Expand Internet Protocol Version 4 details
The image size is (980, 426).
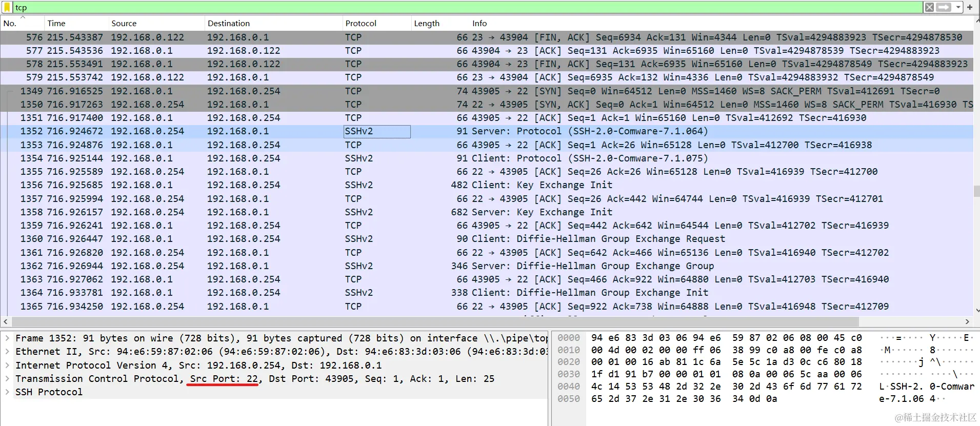tap(7, 366)
